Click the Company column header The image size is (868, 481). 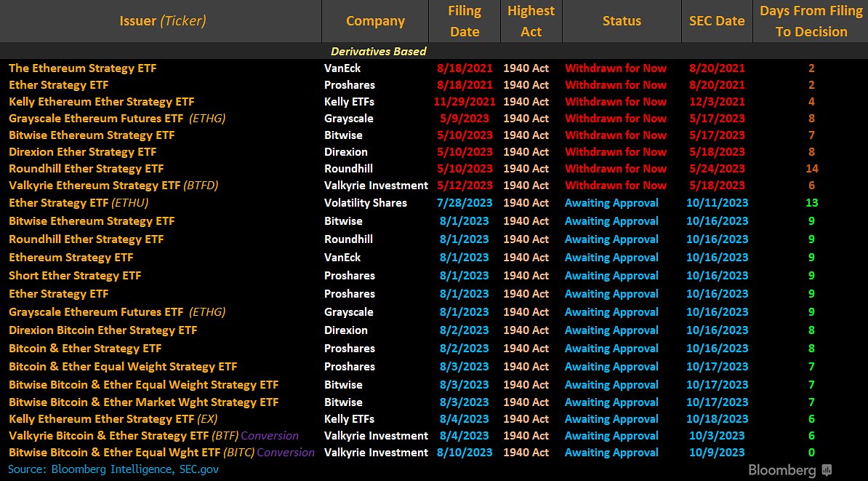pyautogui.click(x=375, y=21)
